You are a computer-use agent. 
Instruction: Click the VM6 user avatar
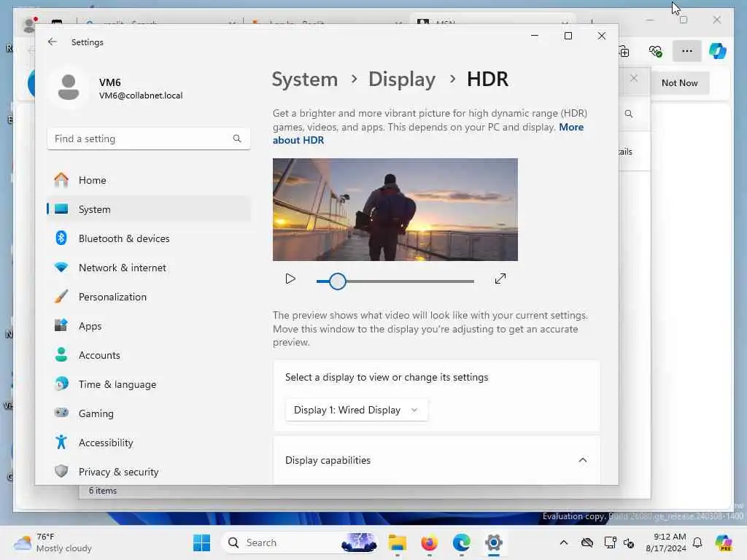pyautogui.click(x=69, y=87)
